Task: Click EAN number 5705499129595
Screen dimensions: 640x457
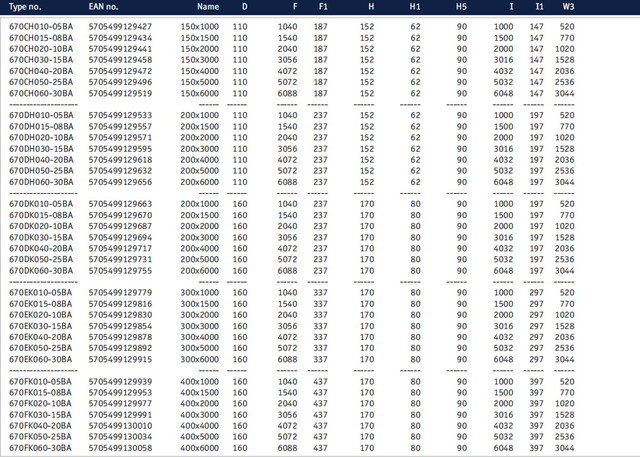Action: 120,149
